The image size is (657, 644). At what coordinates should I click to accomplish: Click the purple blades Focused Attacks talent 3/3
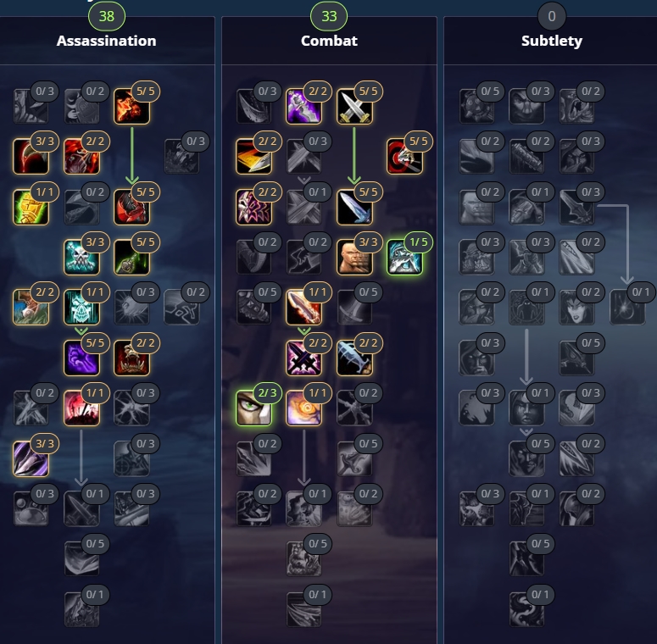[x=31, y=459]
